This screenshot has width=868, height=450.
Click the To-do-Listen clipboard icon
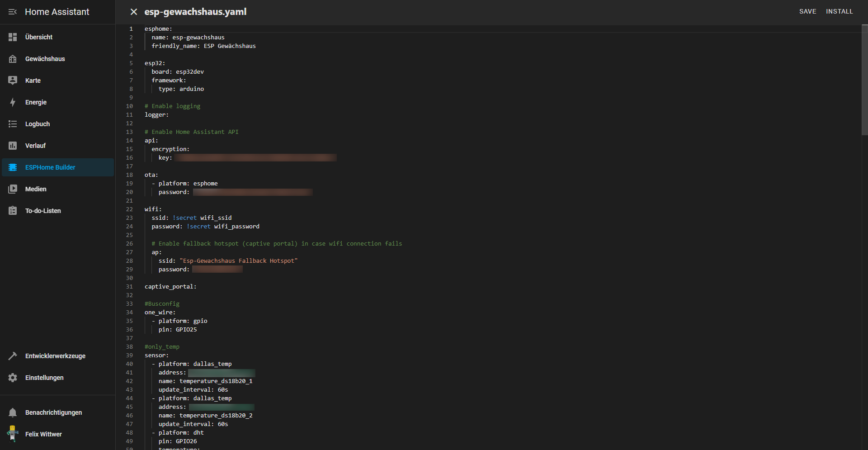coord(13,211)
